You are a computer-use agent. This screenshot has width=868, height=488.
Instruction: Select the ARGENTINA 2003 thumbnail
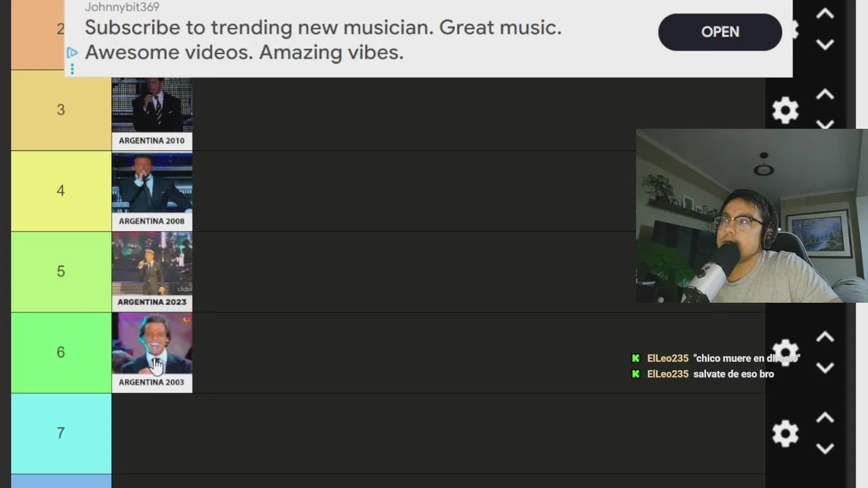point(152,352)
